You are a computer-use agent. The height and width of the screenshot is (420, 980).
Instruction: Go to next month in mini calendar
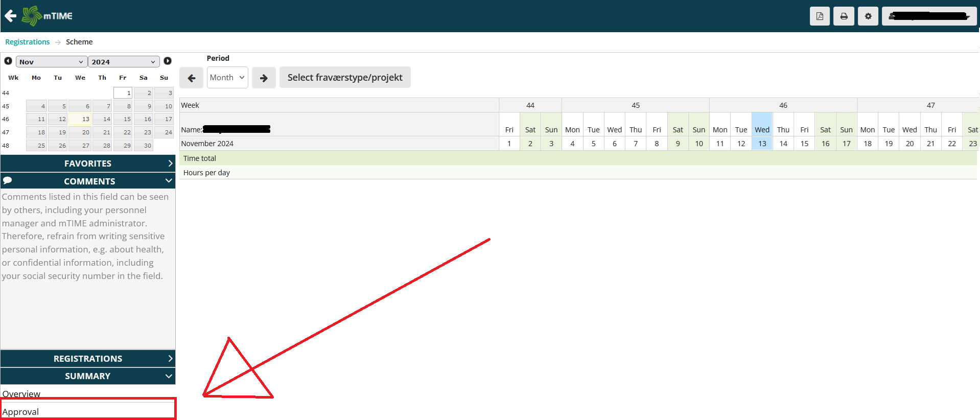168,61
